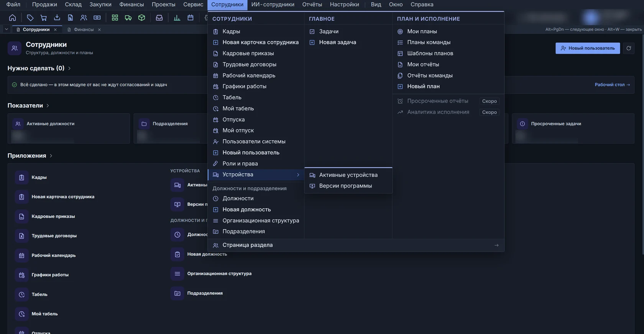This screenshot has width=644, height=334.
Task: Select Рабочий календарь in the menu
Action: click(x=256, y=76)
